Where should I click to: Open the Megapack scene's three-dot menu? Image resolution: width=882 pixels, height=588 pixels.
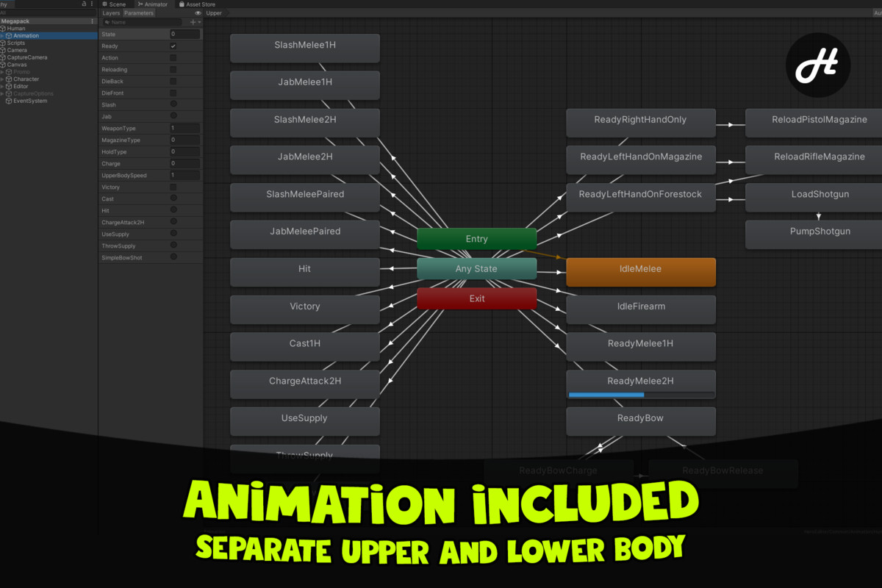[92, 21]
